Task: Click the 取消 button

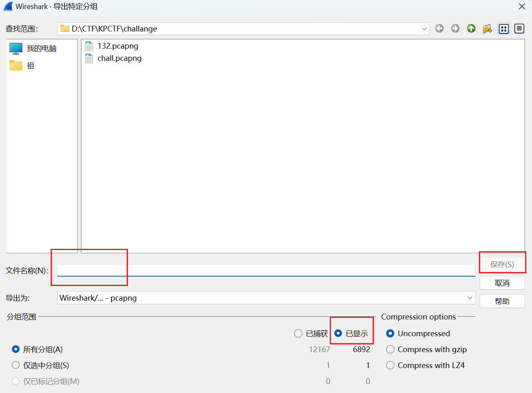Action: tap(502, 283)
